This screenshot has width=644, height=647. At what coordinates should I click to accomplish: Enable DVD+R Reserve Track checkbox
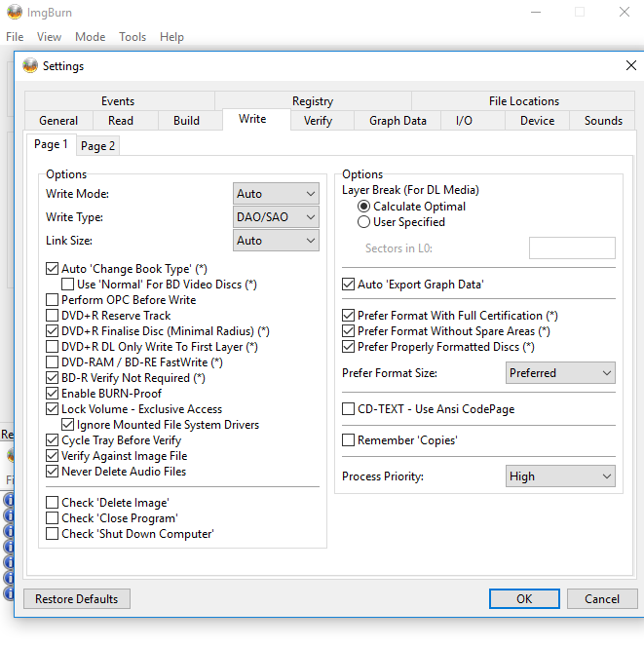(x=52, y=316)
